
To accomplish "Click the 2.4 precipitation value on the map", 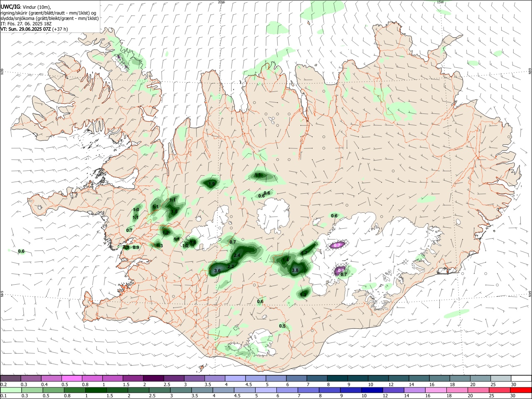I will tap(237, 255).
